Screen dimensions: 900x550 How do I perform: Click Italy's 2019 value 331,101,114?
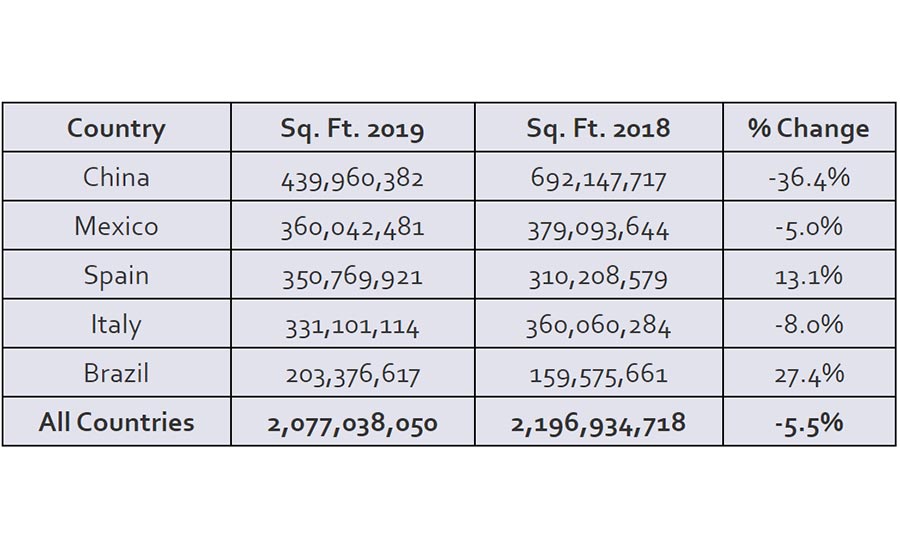coord(352,326)
